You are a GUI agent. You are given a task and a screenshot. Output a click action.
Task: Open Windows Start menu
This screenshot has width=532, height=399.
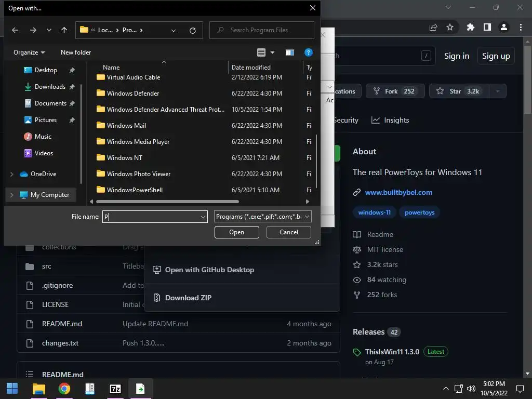tap(12, 389)
